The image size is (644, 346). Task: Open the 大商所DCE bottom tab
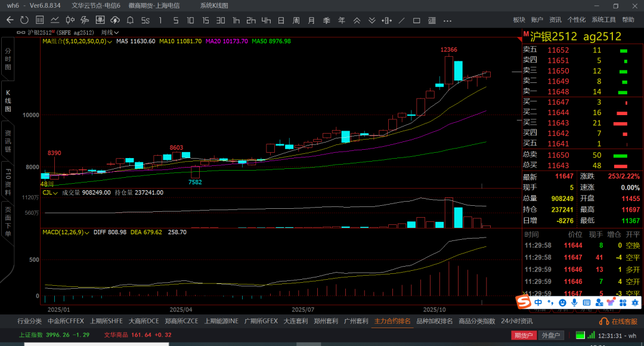click(144, 322)
